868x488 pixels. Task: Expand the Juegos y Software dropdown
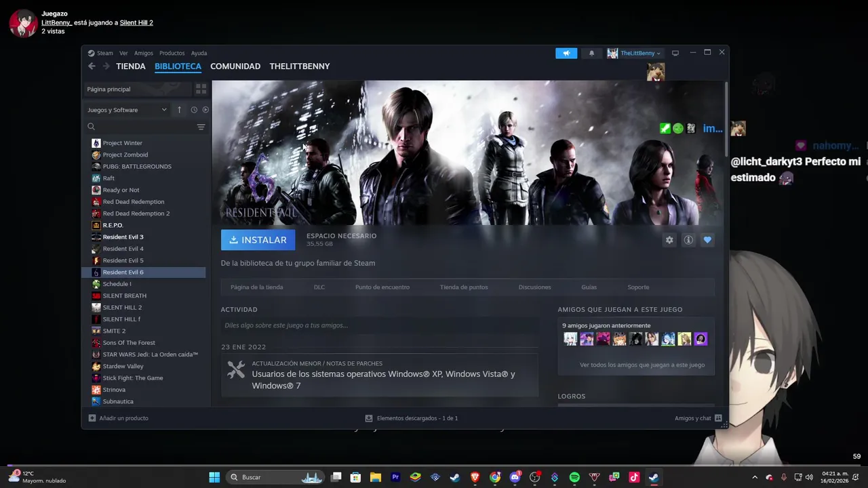point(127,110)
